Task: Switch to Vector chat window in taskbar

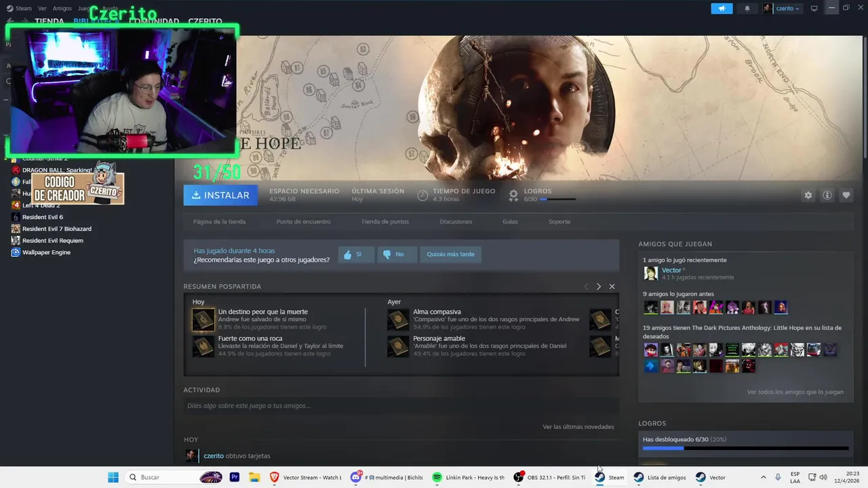Action: pyautogui.click(x=711, y=477)
